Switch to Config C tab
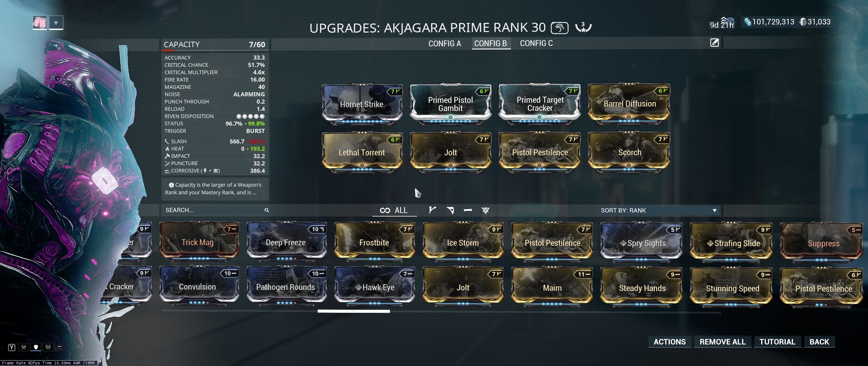This screenshot has width=868, height=366. 536,43
